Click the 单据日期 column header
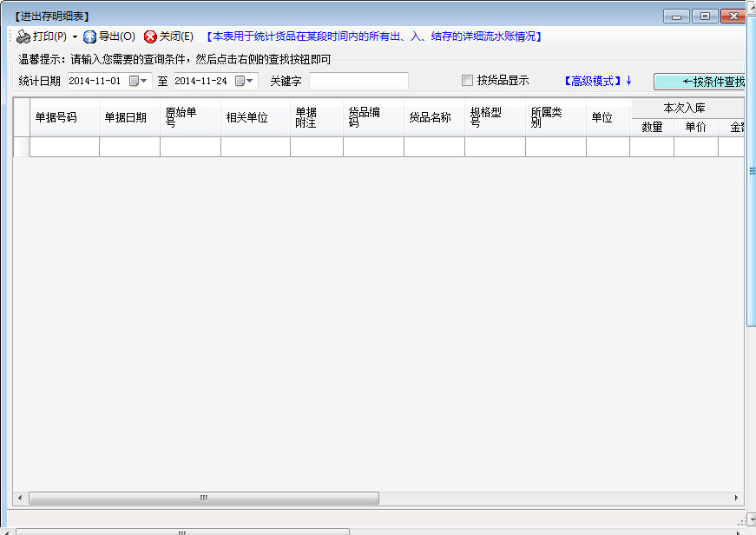Viewport: 756px width, 535px height. [129, 117]
